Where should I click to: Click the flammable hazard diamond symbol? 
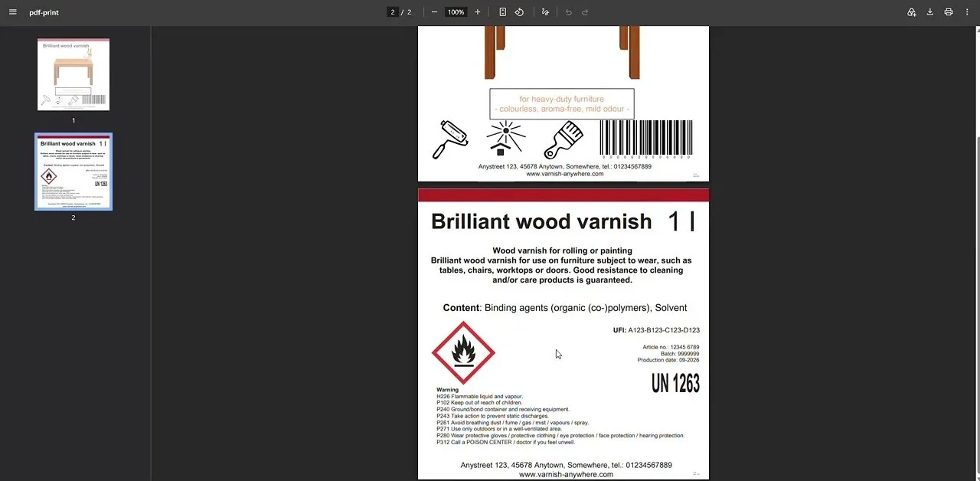tap(463, 352)
